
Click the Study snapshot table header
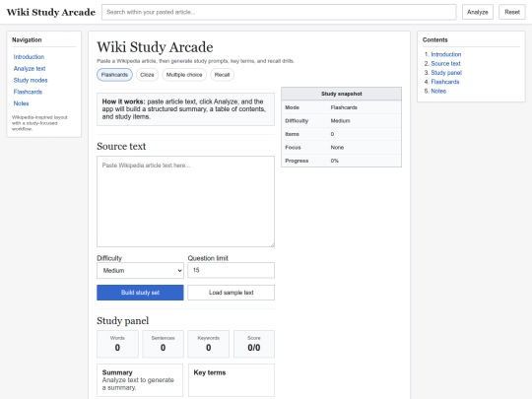tap(341, 94)
